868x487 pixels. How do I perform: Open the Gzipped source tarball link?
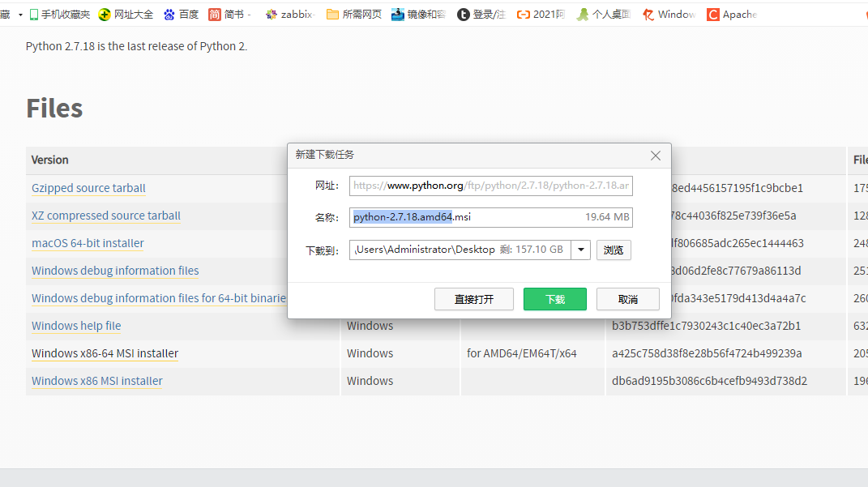tap(88, 188)
